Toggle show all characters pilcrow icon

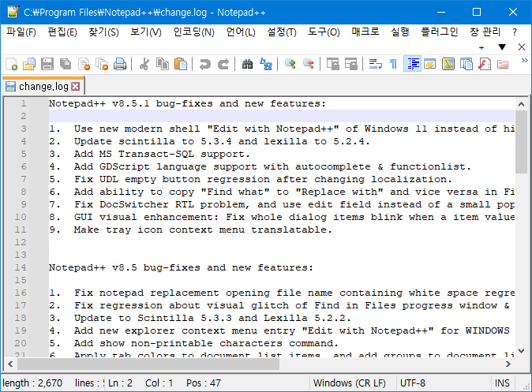click(394, 64)
